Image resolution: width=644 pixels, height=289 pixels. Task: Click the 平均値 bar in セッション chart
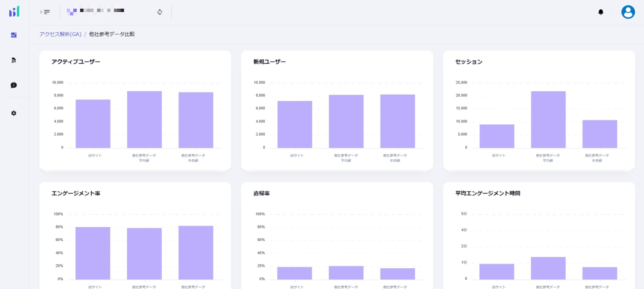coord(548,120)
